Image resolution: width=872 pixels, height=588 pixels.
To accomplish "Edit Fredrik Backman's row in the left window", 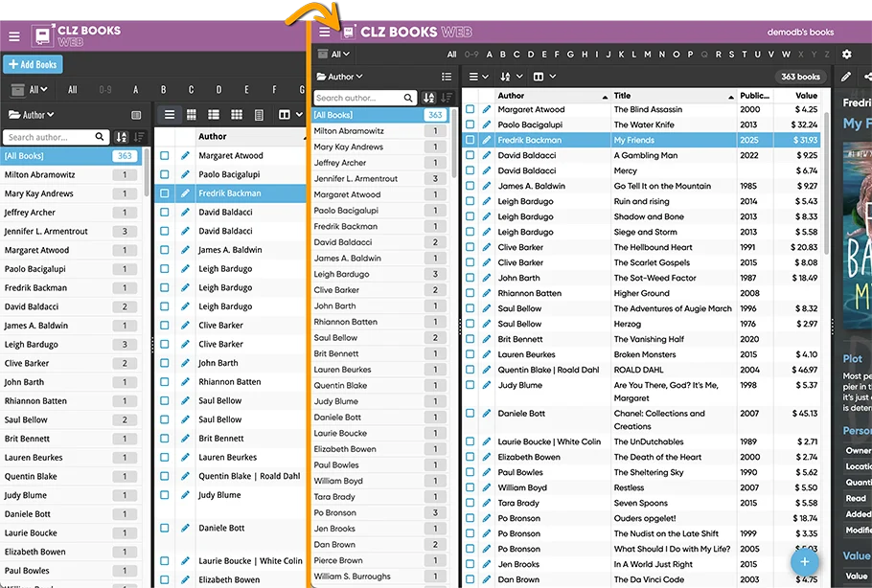I will point(185,193).
